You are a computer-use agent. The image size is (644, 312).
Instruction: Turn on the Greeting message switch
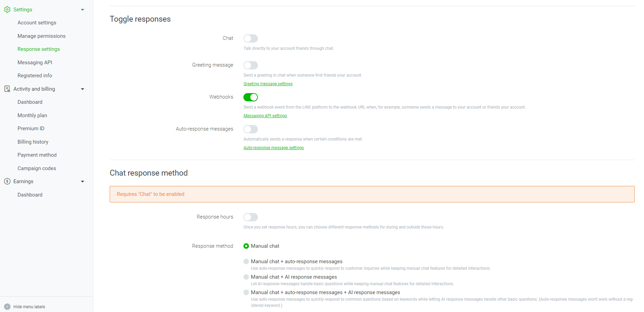pyautogui.click(x=250, y=65)
